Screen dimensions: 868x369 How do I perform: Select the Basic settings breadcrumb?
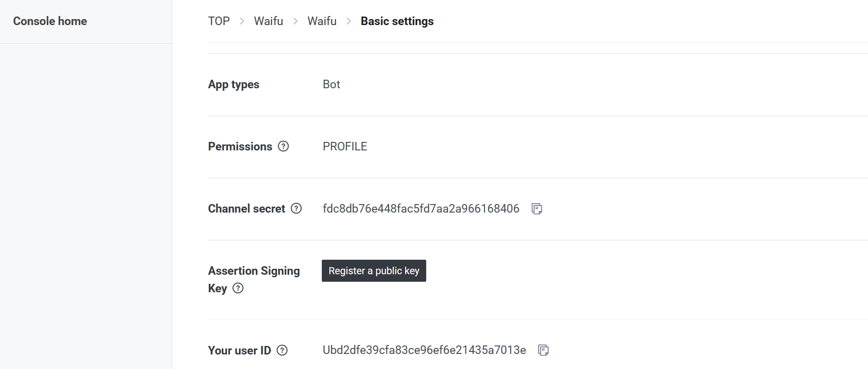pos(397,21)
